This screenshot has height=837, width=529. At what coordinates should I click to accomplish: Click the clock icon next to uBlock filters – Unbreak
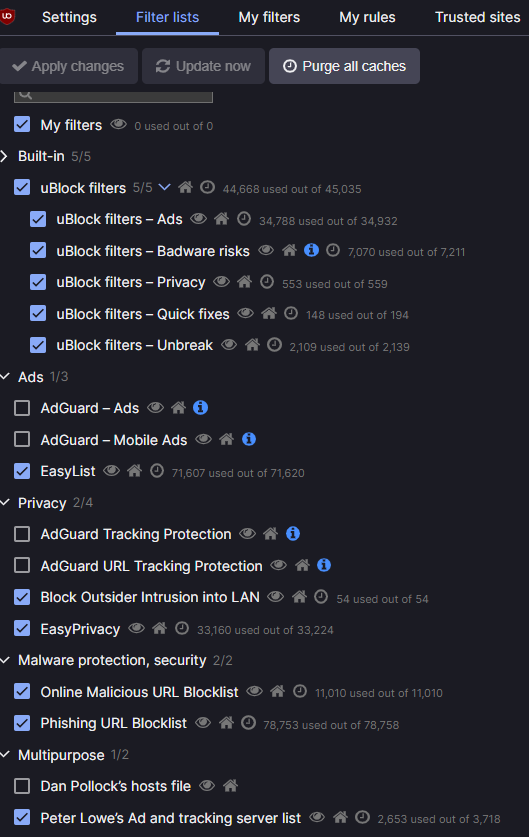click(x=274, y=345)
